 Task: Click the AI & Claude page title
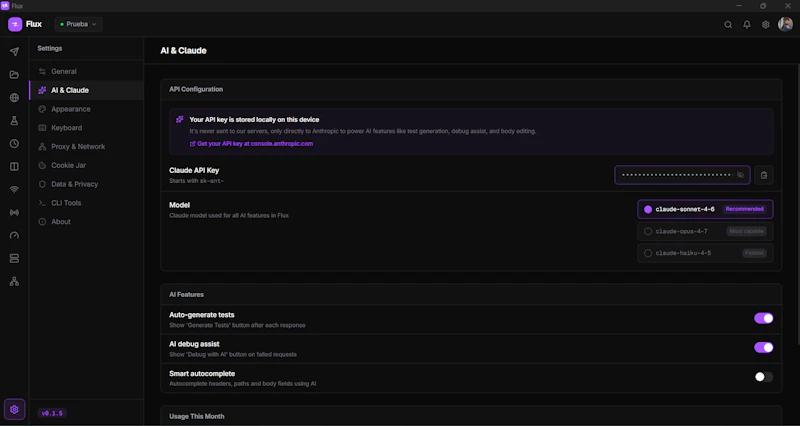[x=183, y=51]
